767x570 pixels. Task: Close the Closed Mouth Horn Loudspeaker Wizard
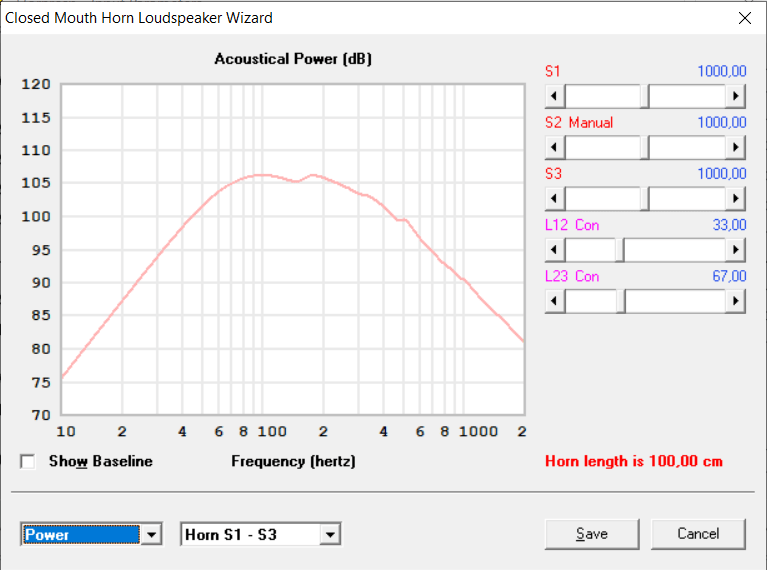(744, 18)
